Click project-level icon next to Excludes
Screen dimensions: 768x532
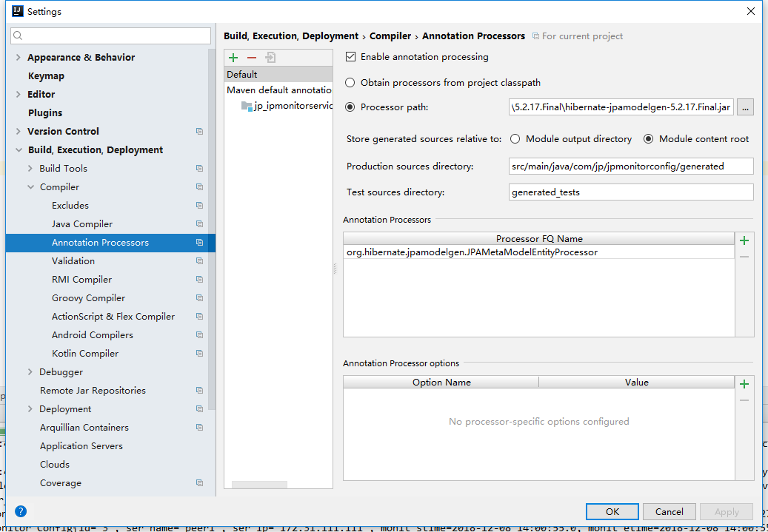tap(199, 206)
